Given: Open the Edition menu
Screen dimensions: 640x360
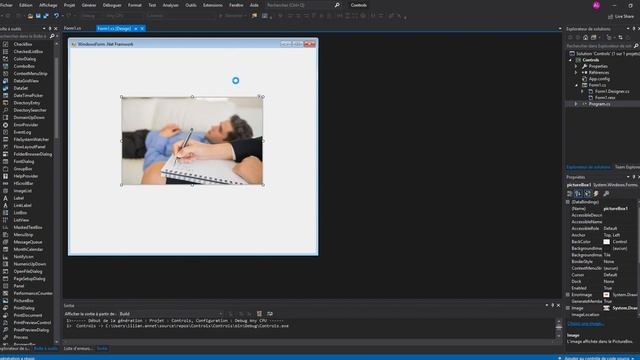Looking at the screenshot, I should 26,5.
